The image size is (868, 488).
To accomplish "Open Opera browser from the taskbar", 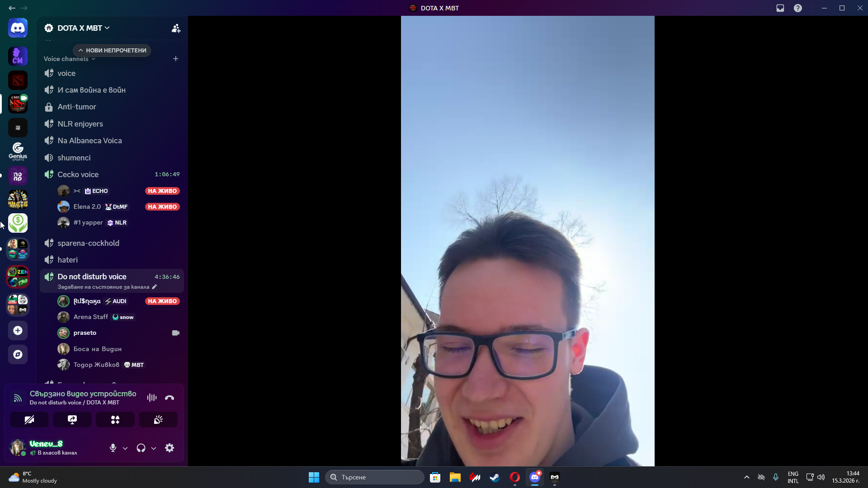I will [515, 477].
